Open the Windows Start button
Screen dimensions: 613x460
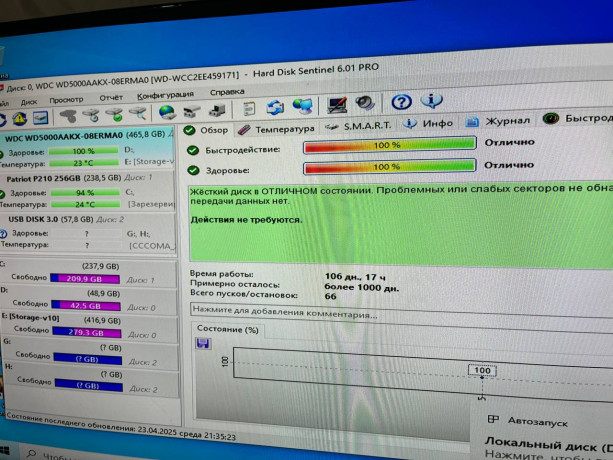(4, 451)
